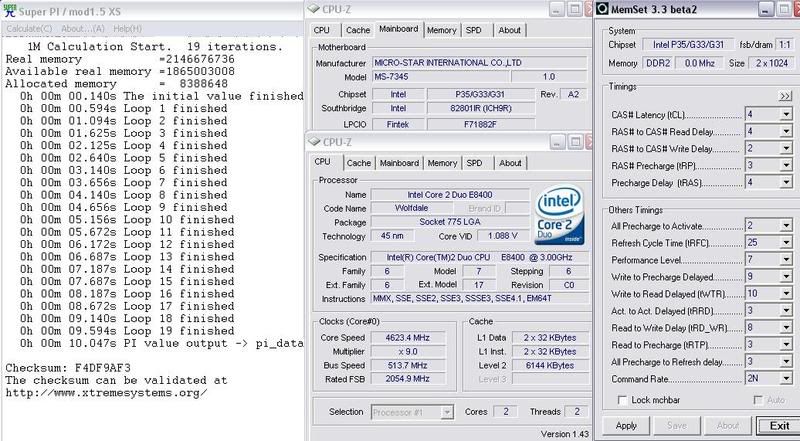
Task: Open the Help menu in Super PI
Action: 127,28
